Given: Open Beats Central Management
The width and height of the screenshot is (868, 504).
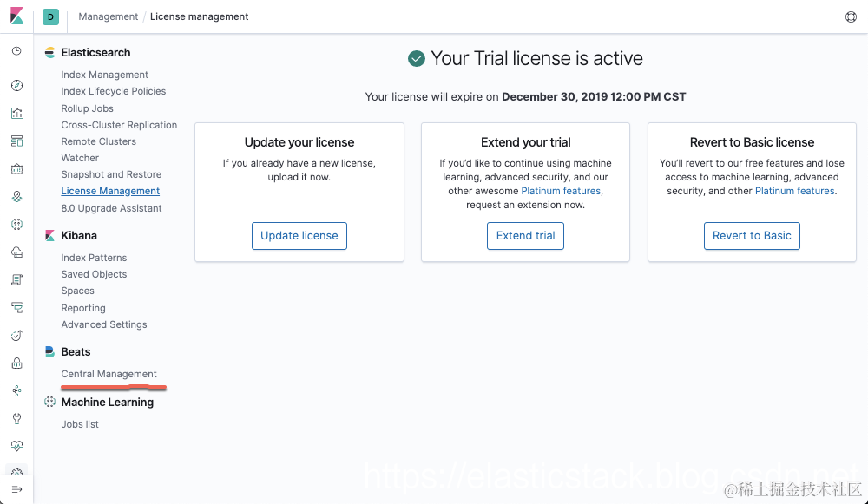Looking at the screenshot, I should (x=109, y=374).
